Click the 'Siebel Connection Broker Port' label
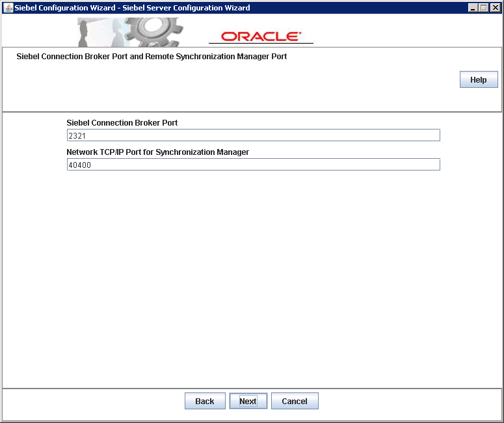504x423 pixels. [x=122, y=123]
